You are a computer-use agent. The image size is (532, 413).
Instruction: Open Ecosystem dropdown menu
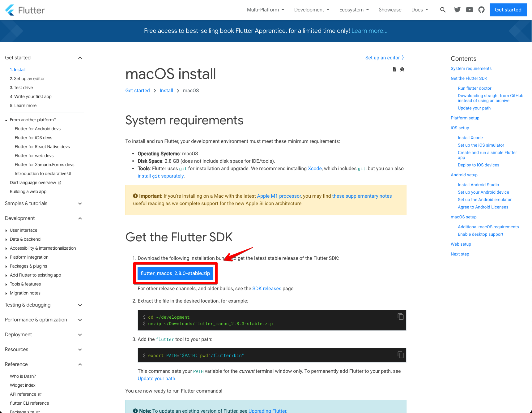click(354, 10)
